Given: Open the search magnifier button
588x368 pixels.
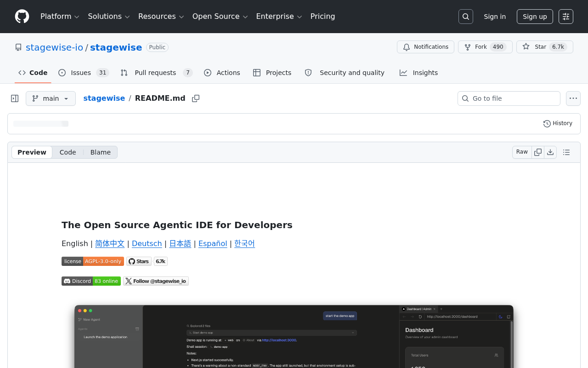Looking at the screenshot, I should click(466, 17).
